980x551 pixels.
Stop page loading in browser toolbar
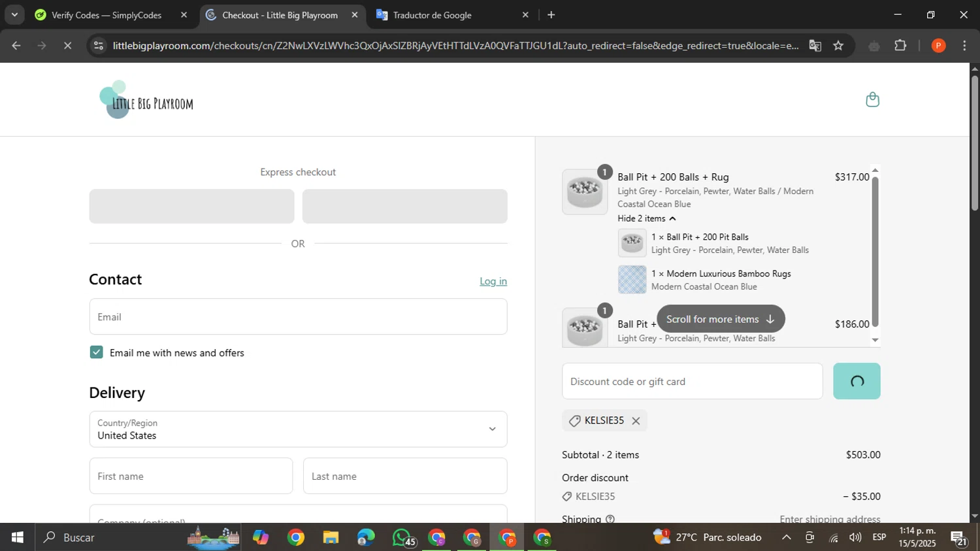tap(67, 46)
